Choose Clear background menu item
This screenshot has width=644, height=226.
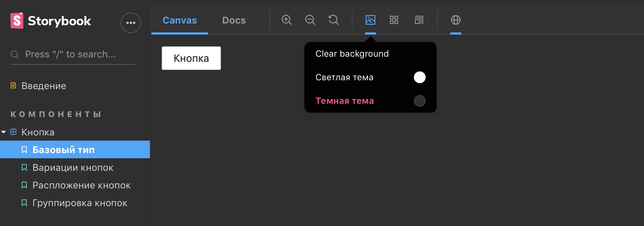coord(371,54)
